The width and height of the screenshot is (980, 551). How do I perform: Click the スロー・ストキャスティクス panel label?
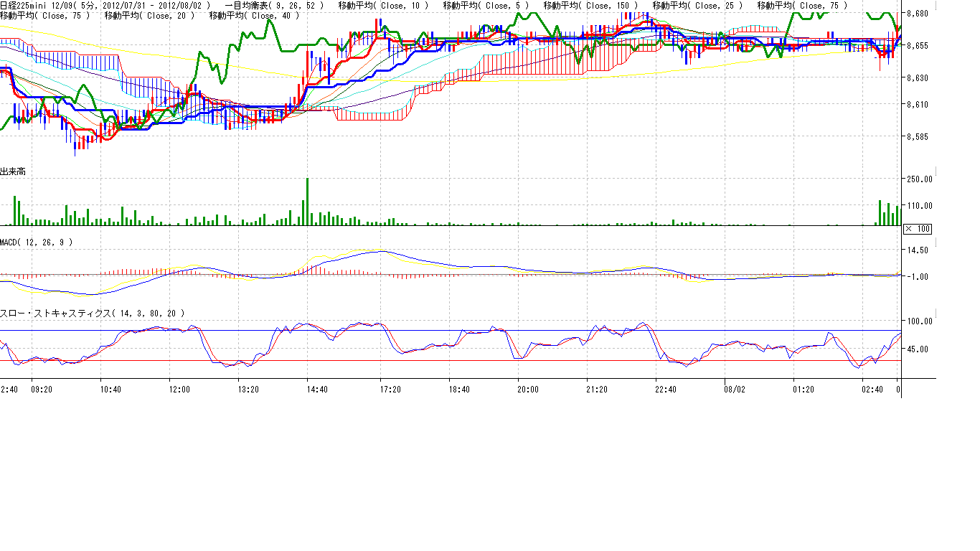pyautogui.click(x=92, y=314)
